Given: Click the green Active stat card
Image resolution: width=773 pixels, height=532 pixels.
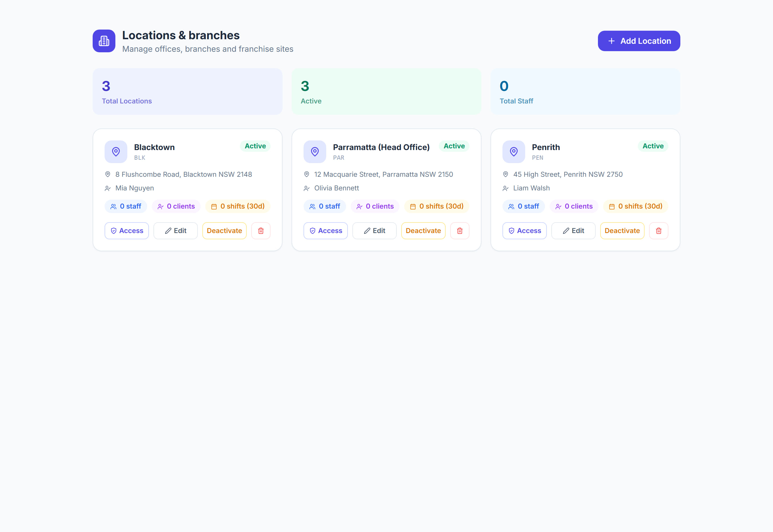Looking at the screenshot, I should pyautogui.click(x=386, y=92).
